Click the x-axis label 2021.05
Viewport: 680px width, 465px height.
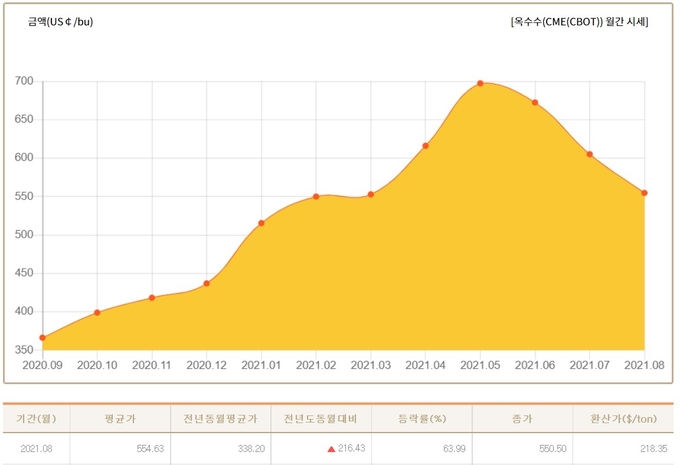tap(480, 365)
